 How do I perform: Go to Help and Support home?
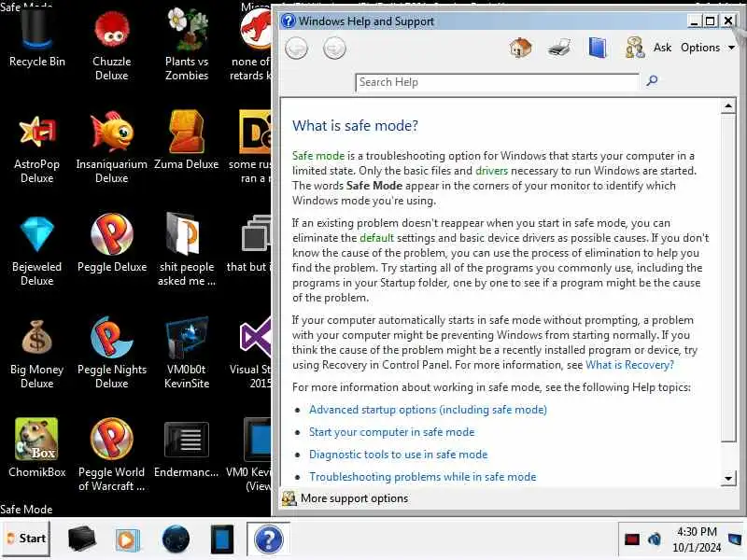tap(520, 48)
